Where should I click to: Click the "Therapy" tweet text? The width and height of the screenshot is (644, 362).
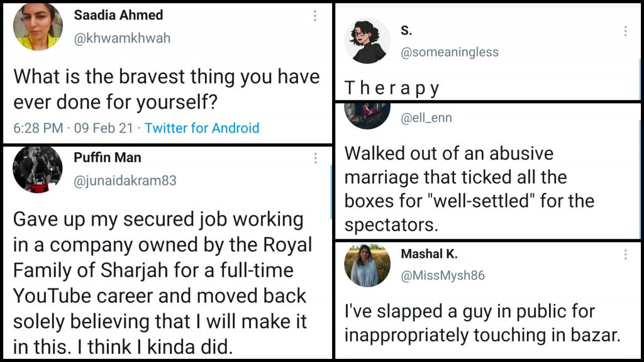point(392,89)
